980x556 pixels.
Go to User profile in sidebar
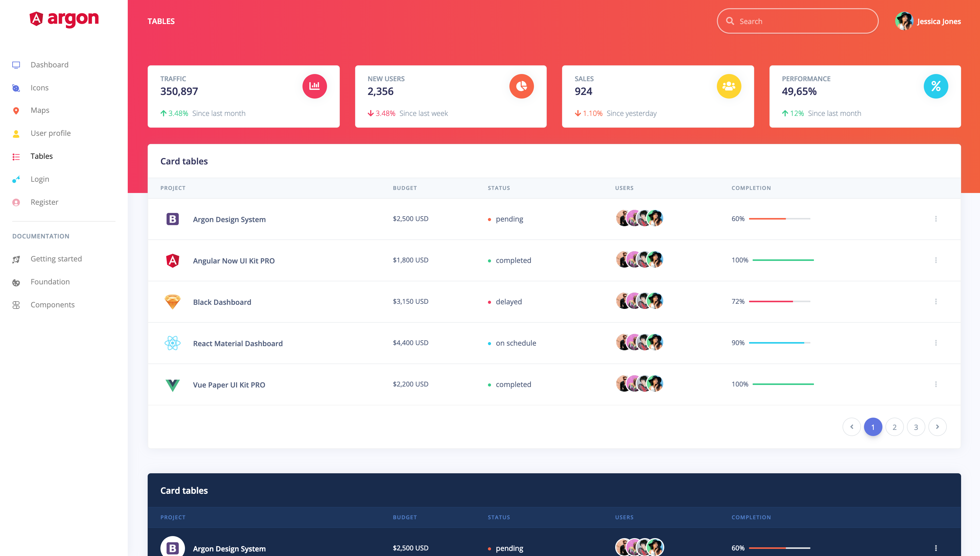click(50, 133)
